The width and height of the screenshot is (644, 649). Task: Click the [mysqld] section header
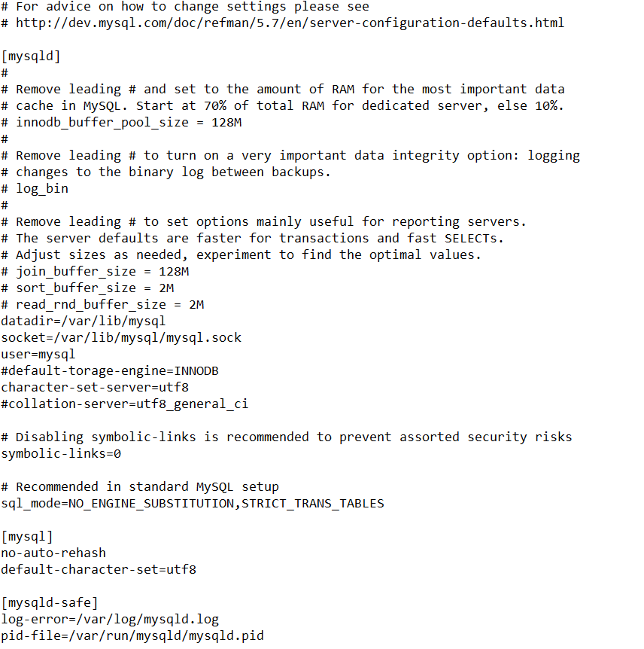pos(31,56)
